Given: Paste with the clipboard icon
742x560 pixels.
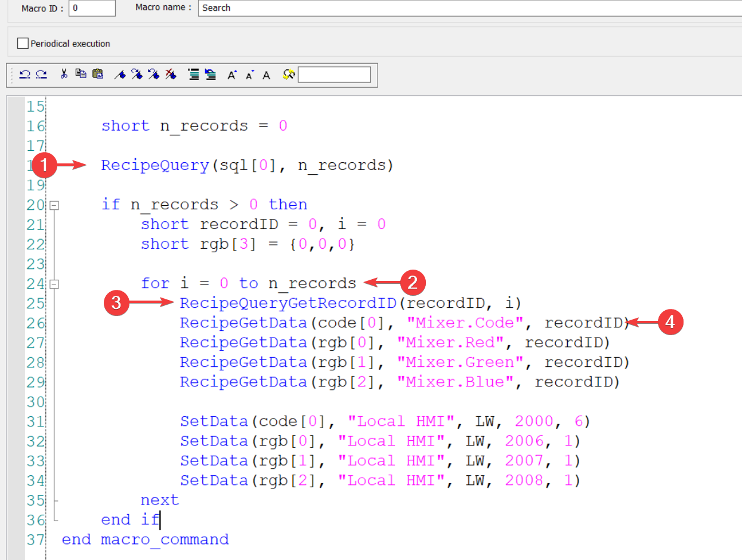Looking at the screenshot, I should [98, 75].
